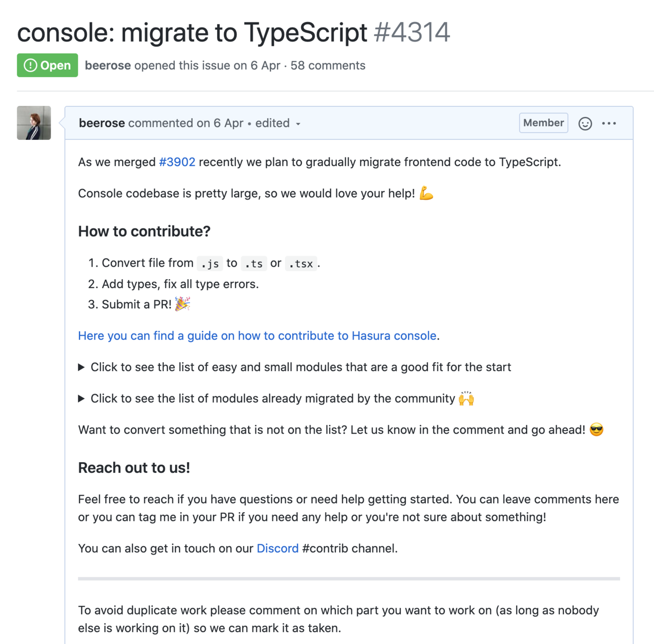Open beerose's profile avatar image

[34, 123]
